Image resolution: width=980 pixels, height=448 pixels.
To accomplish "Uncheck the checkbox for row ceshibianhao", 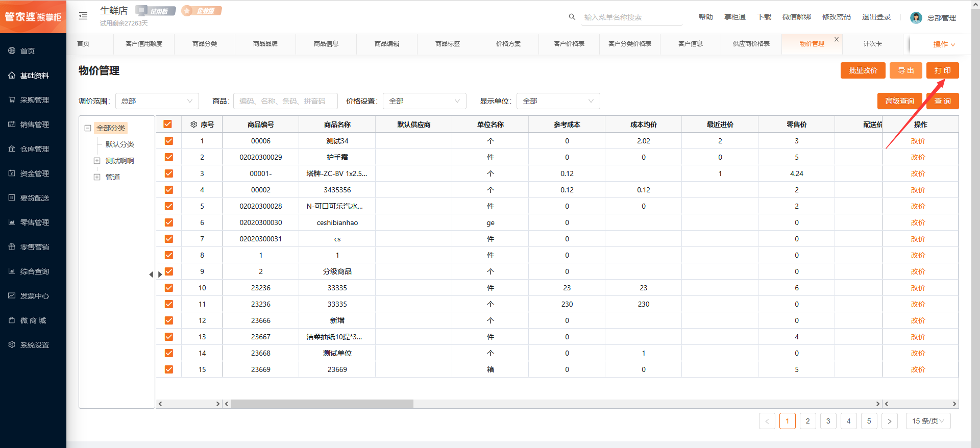I will coord(169,222).
